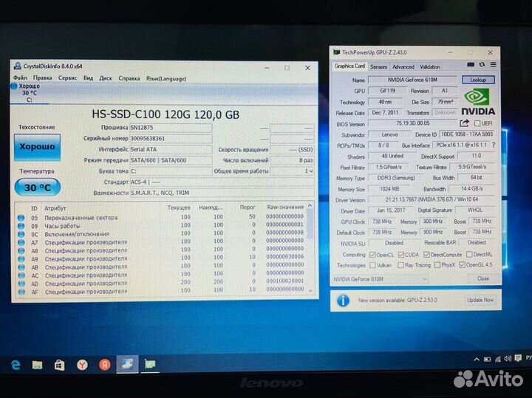
Task: Click the serial number 30095638361 field
Action: coord(171,139)
